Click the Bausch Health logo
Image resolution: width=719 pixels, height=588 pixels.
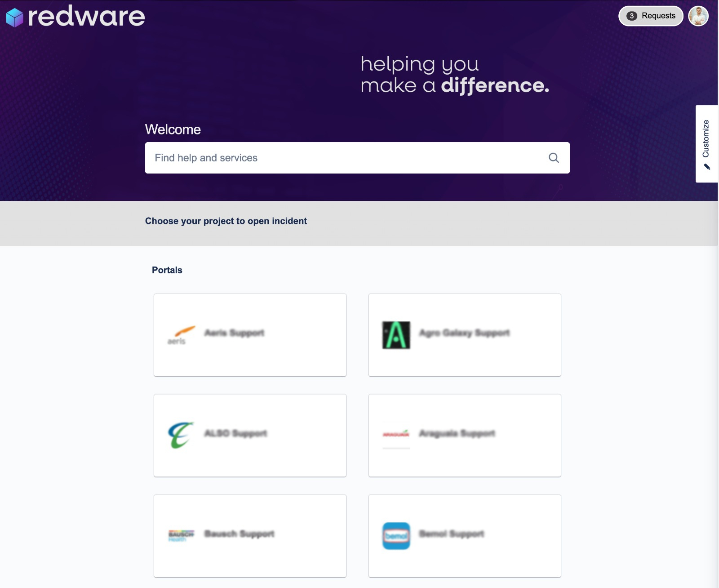coord(181,535)
